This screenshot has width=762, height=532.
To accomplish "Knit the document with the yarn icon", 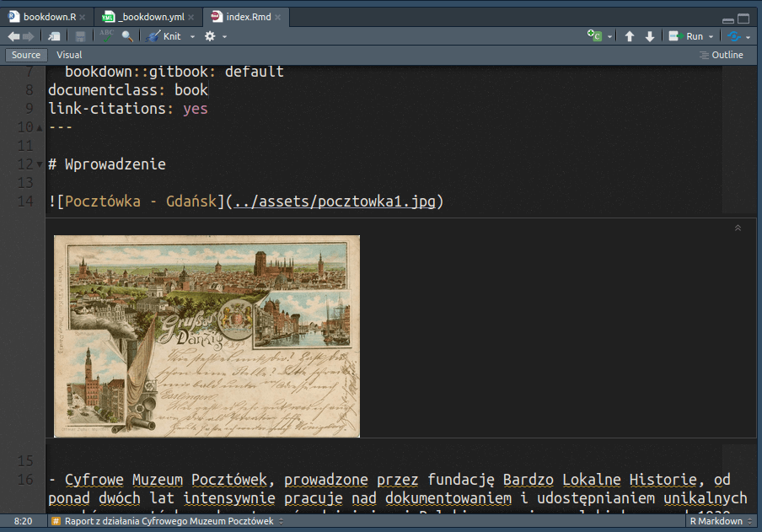I will (153, 36).
